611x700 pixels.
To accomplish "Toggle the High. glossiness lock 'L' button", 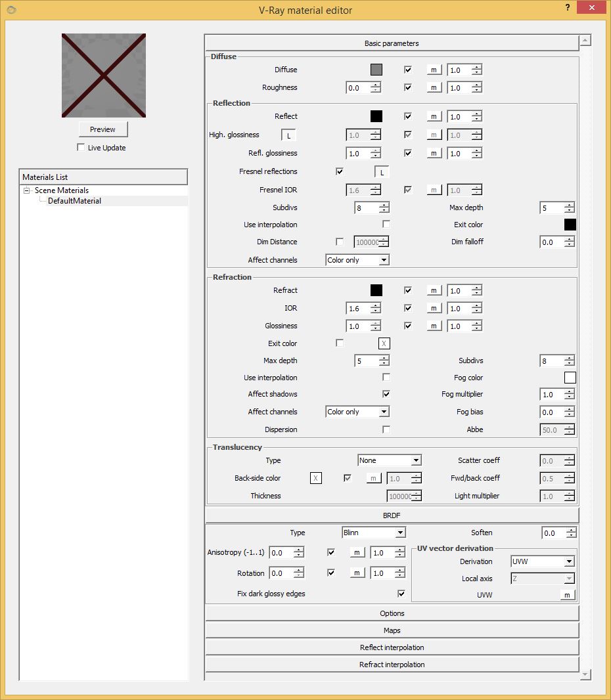I will 288,135.
